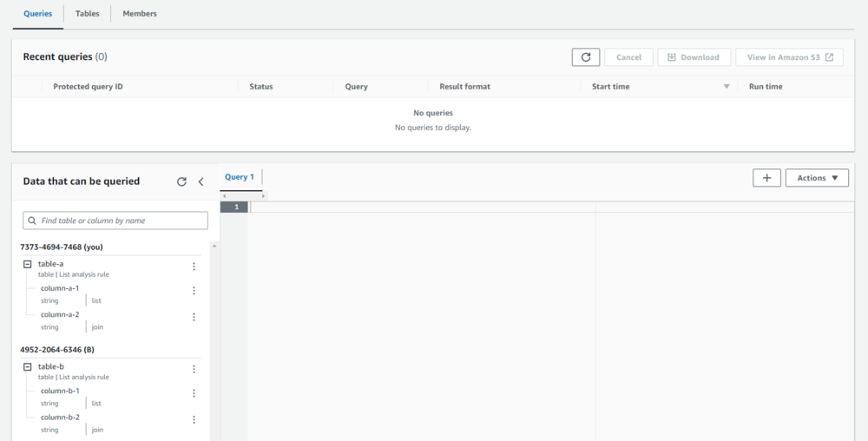The width and height of the screenshot is (868, 441).
Task: Refresh the Data that can be queried panel
Action: [x=181, y=181]
